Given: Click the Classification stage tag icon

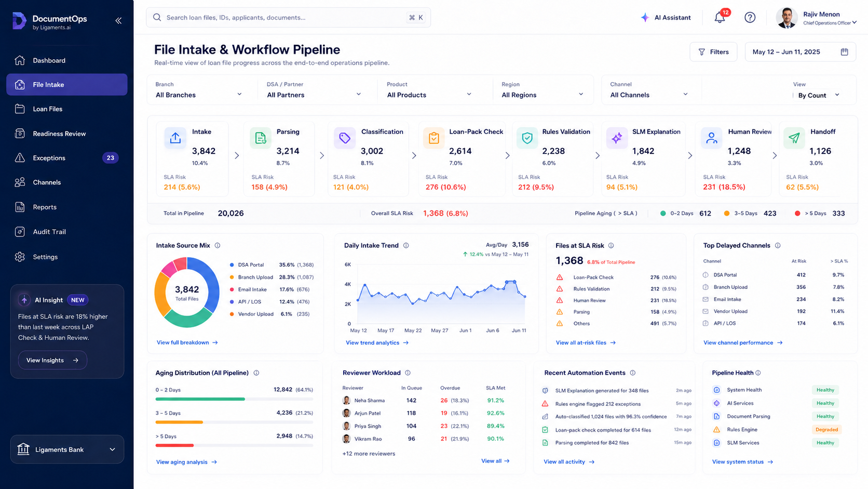Looking at the screenshot, I should click(345, 138).
